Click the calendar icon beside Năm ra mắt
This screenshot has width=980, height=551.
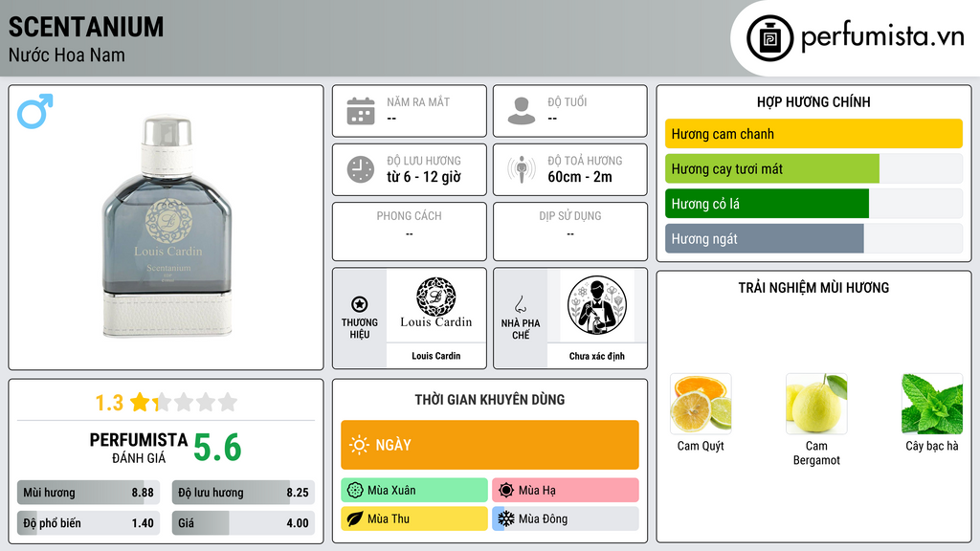(x=361, y=111)
